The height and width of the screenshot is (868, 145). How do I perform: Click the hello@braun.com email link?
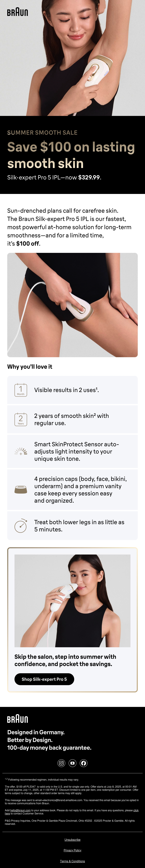pyautogui.click(x=20, y=810)
